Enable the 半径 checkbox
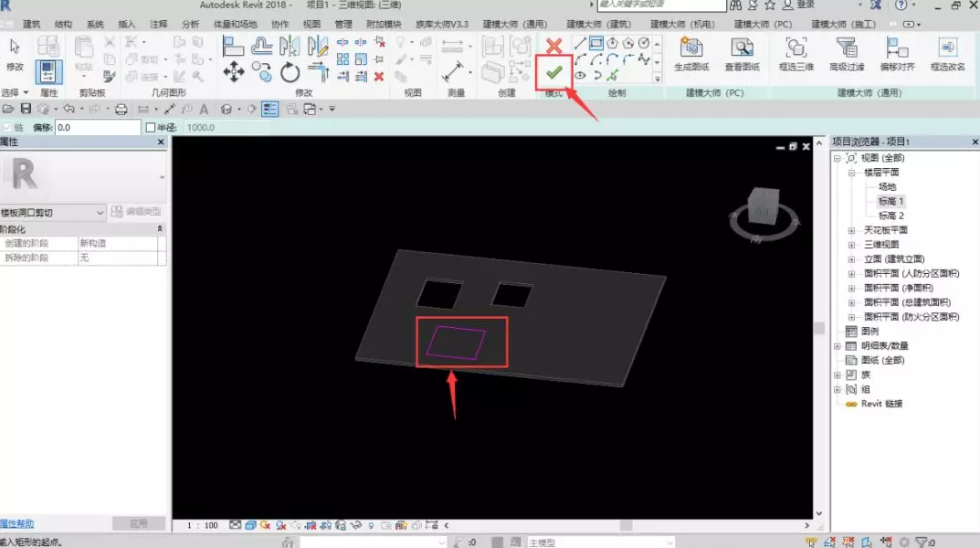 (x=151, y=128)
